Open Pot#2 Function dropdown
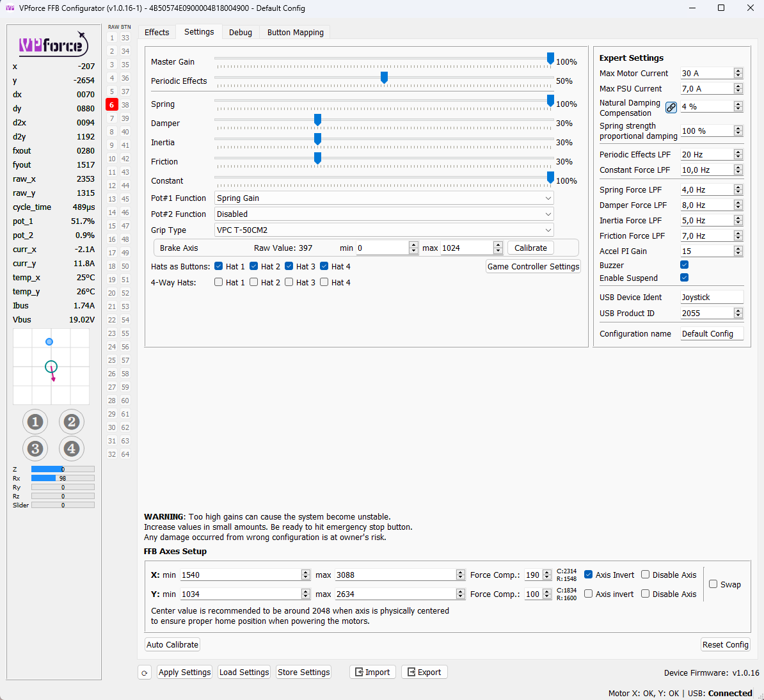The image size is (764, 700). 384,214
